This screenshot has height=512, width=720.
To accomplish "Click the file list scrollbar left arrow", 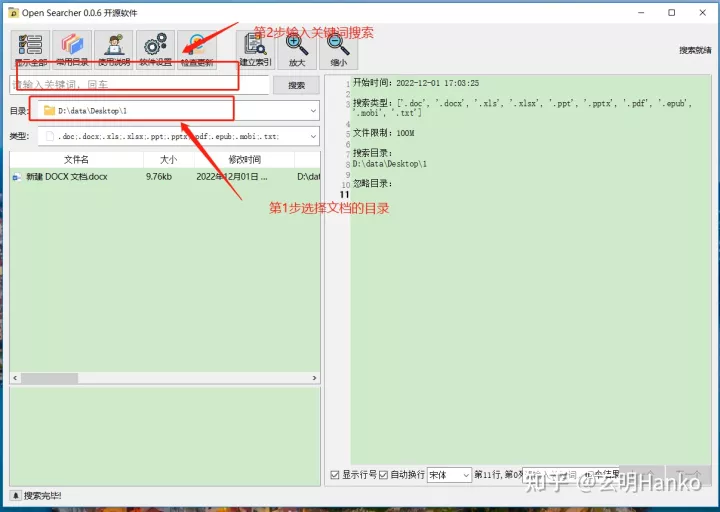I will 15,378.
